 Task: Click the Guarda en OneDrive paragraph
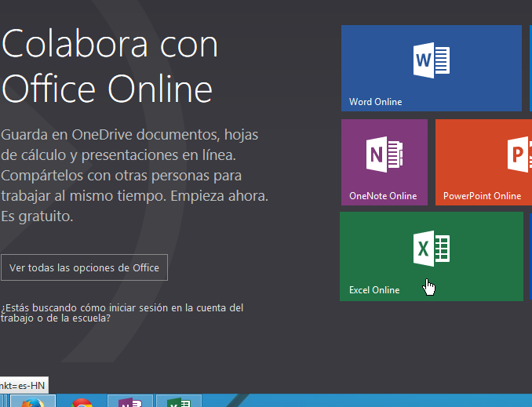[x=134, y=176]
